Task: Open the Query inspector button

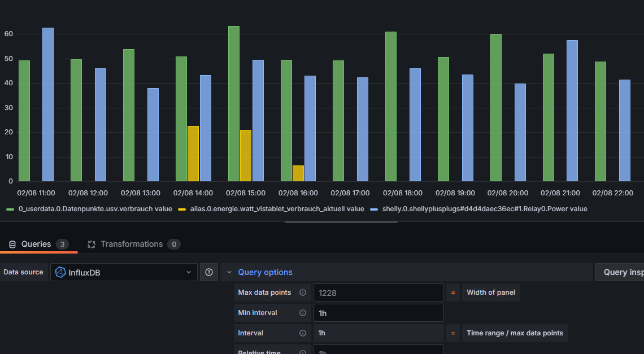Action: click(620, 272)
